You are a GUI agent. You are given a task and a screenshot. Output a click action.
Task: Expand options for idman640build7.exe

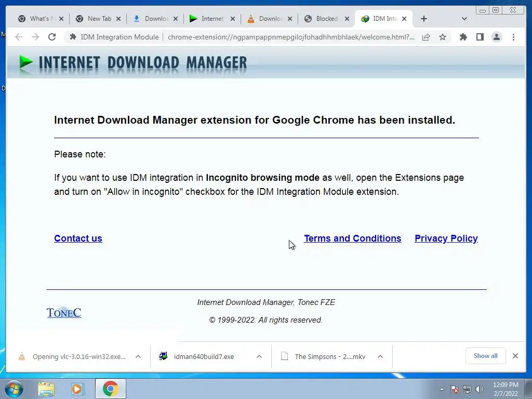coord(259,356)
